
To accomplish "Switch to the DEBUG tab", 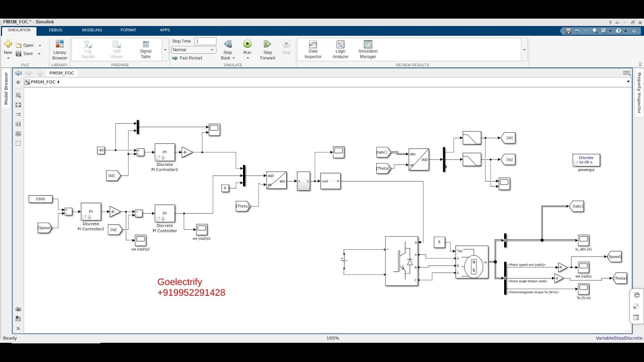I will (55, 30).
